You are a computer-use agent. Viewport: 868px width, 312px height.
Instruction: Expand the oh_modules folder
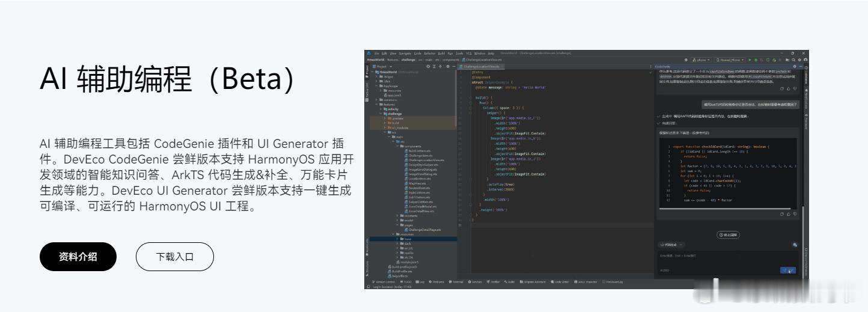pyautogui.click(x=385, y=128)
